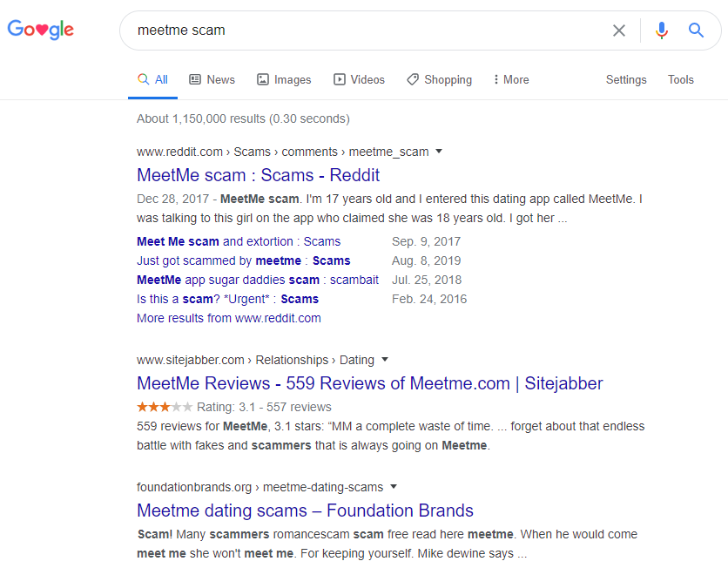The height and width of the screenshot is (568, 728).
Task: Start voice search with the microphone icon
Action: (x=662, y=30)
